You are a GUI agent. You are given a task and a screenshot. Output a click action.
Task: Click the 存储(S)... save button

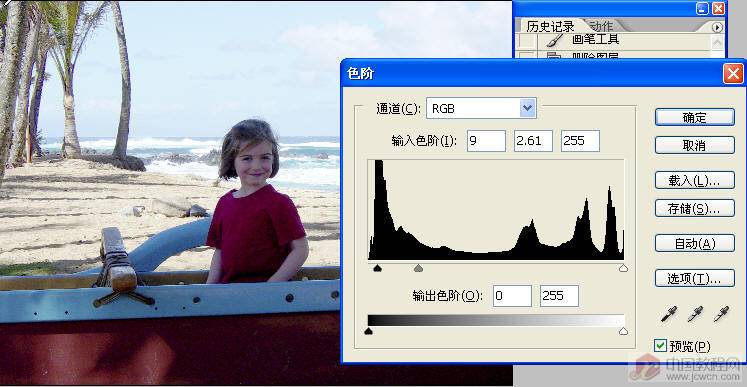click(695, 208)
